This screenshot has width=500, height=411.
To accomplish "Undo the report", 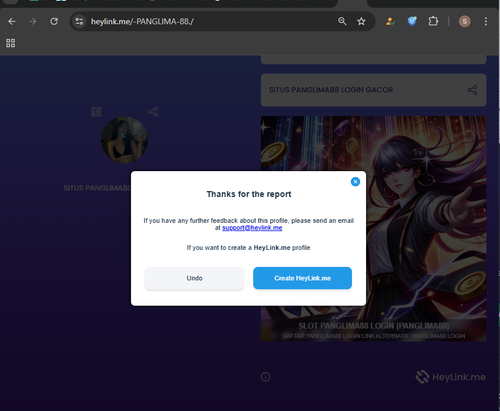I will (194, 278).
